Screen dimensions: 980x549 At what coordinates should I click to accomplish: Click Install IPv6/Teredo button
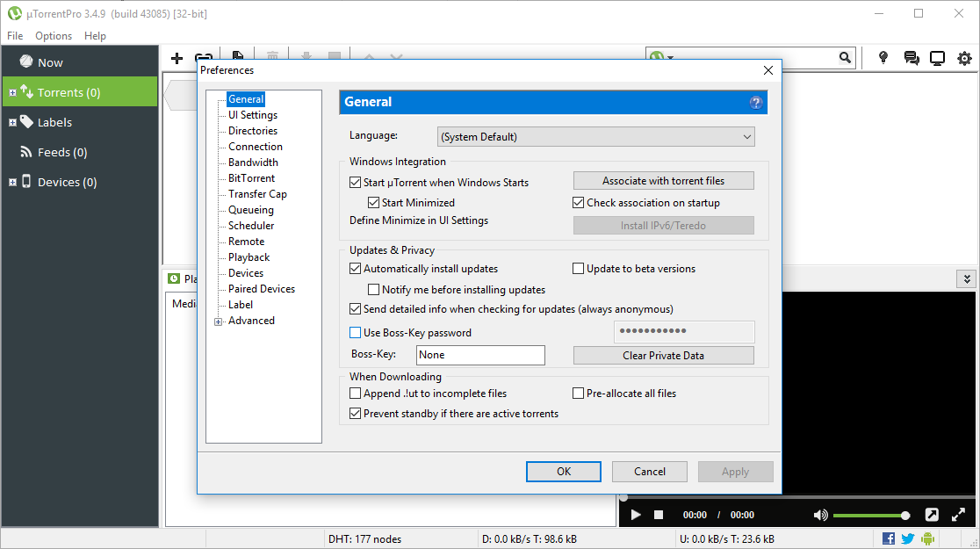coord(663,225)
